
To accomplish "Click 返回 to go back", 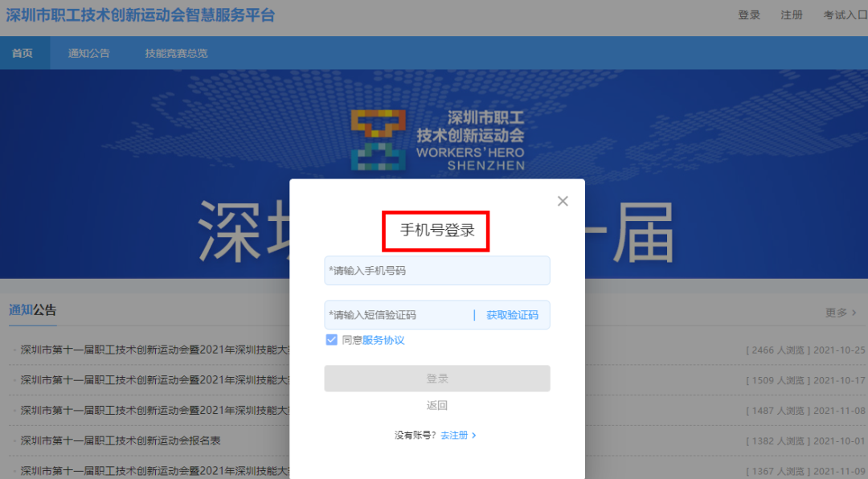I will [436, 405].
